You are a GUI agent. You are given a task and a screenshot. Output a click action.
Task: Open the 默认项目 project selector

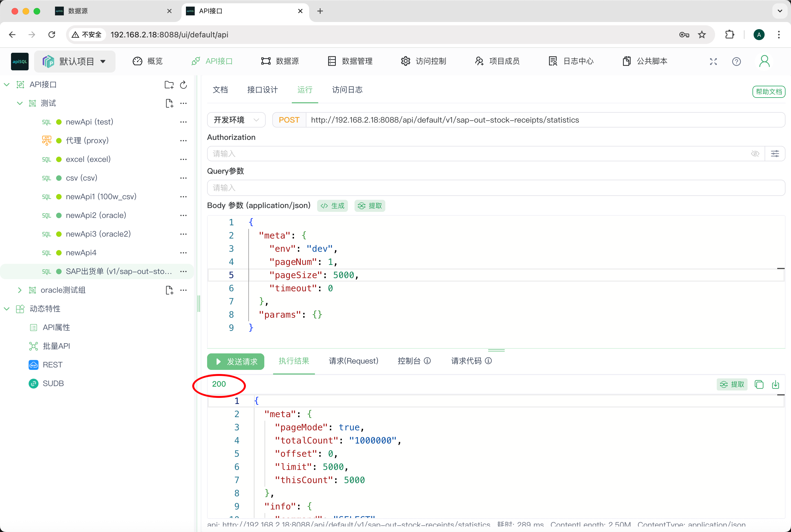(75, 61)
